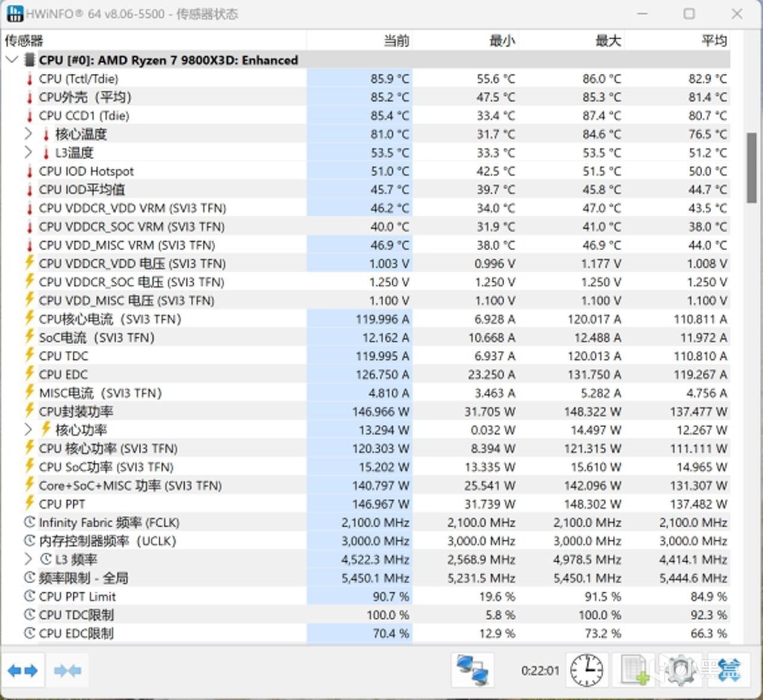
Task: Click current value 85.9 °C for Tctl/Tdie
Action: click(x=390, y=79)
